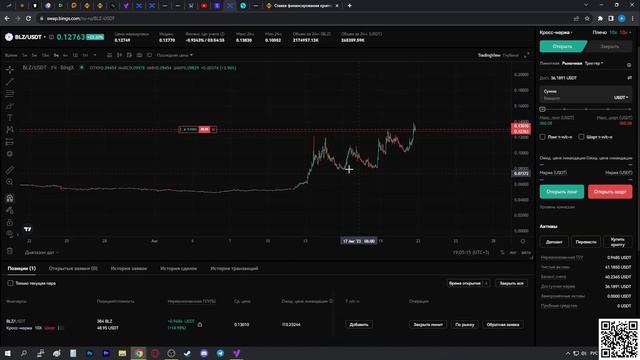Select the crosshair cursor tool
The height and width of the screenshot is (360, 640).
(10, 70)
